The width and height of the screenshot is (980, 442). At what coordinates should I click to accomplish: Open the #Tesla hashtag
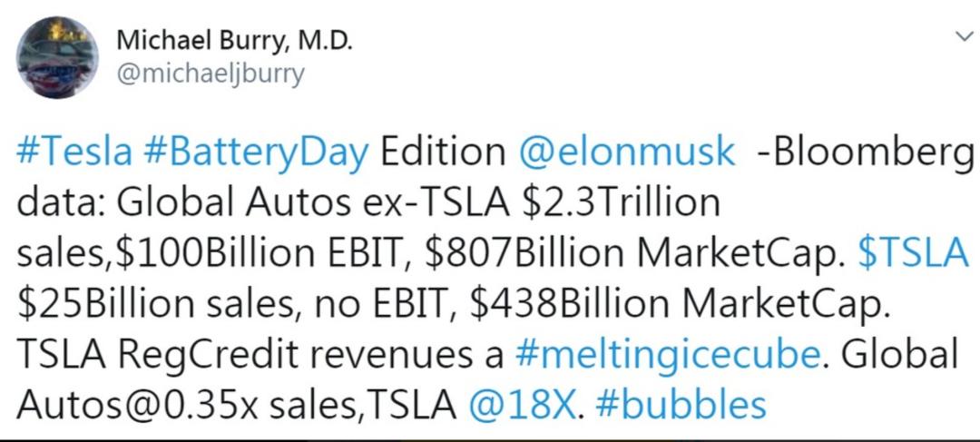click(x=73, y=152)
